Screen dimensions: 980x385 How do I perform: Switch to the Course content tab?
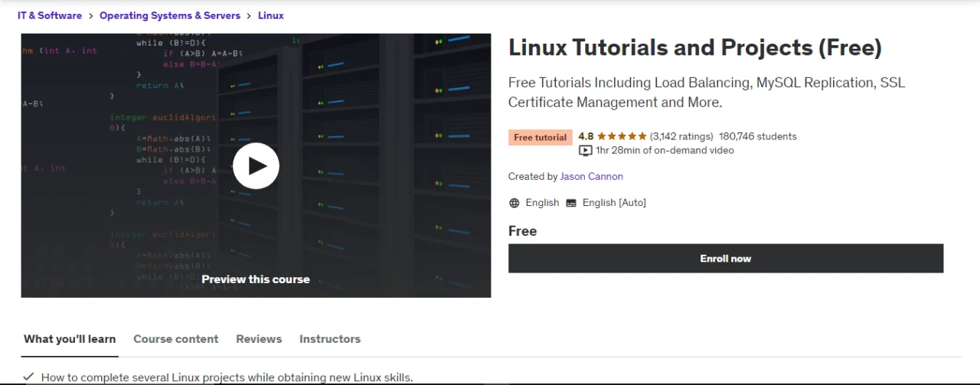click(176, 339)
